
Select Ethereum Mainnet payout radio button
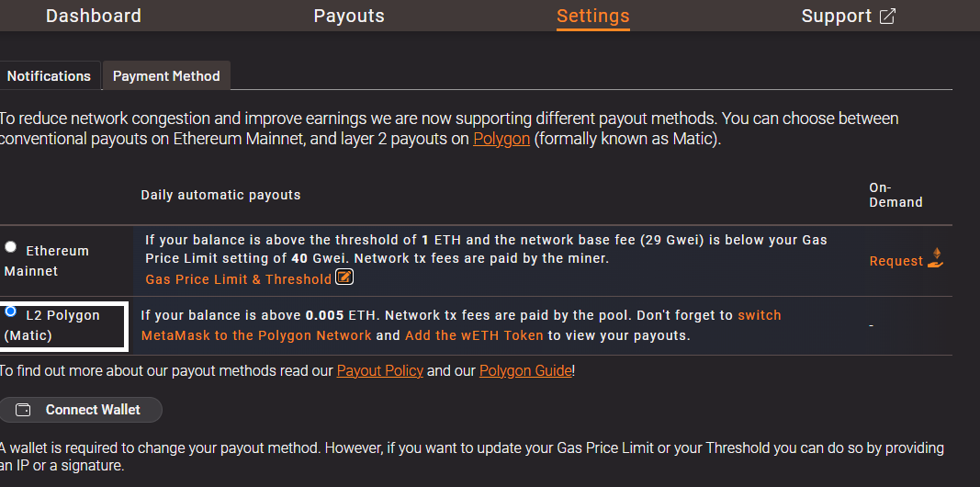(x=11, y=247)
